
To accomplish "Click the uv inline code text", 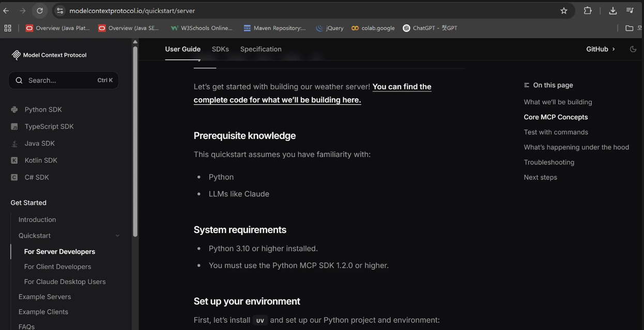I will pos(260,320).
